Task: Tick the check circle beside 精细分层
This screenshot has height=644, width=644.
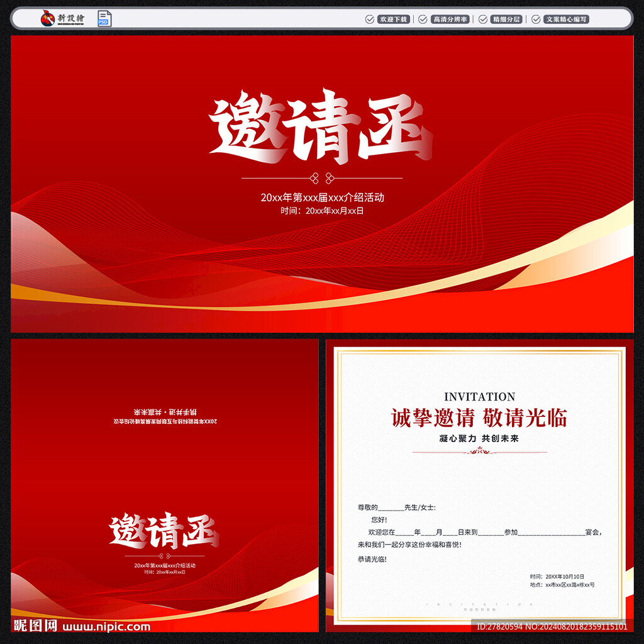Action: tap(483, 19)
